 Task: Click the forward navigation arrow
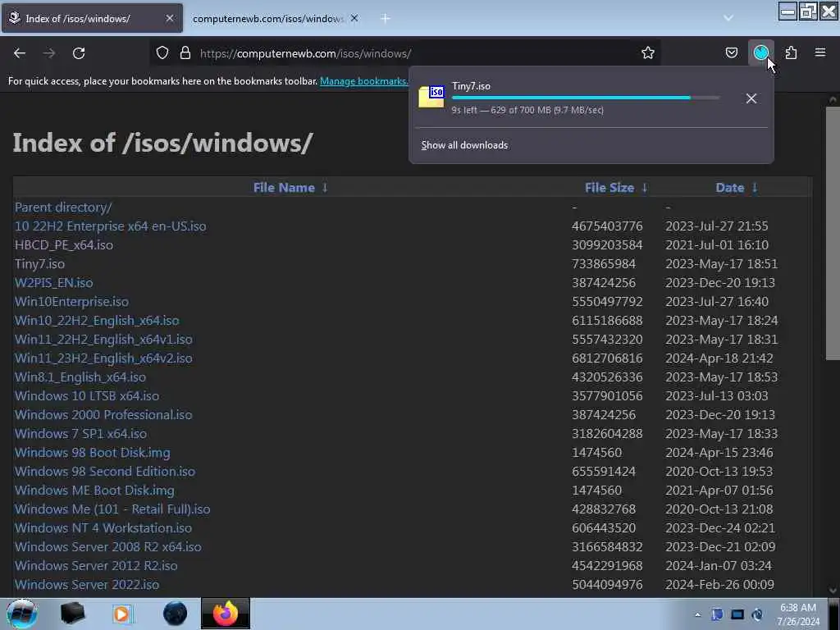click(49, 53)
